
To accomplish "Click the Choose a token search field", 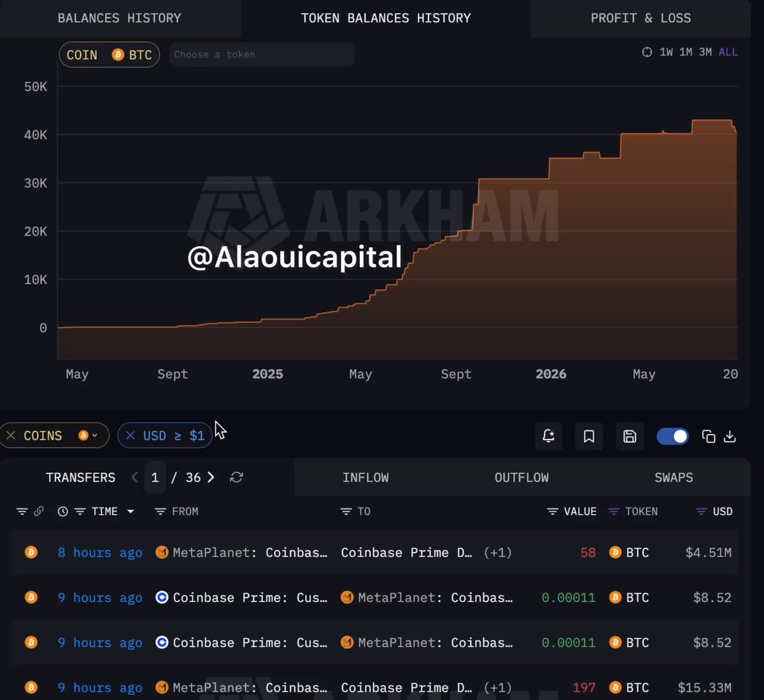I will 262,55.
